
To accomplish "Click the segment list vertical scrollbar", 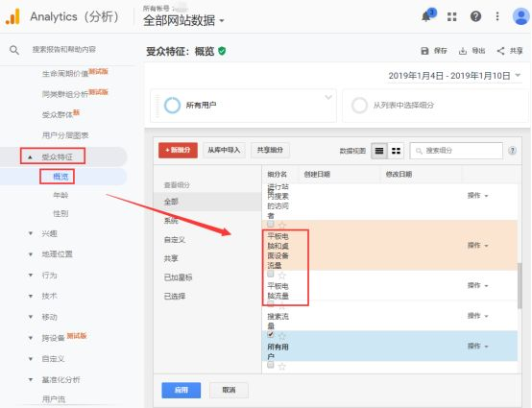I will click(x=520, y=286).
